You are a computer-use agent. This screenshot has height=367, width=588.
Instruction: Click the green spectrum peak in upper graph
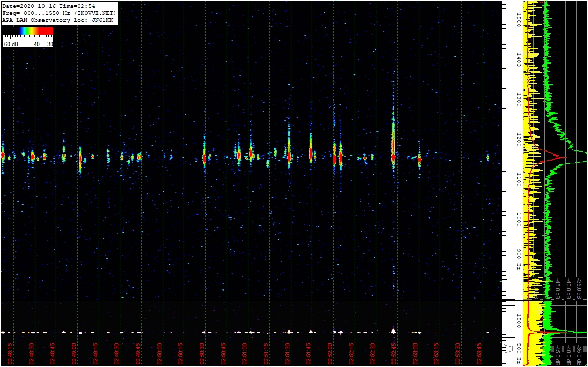[577, 157]
